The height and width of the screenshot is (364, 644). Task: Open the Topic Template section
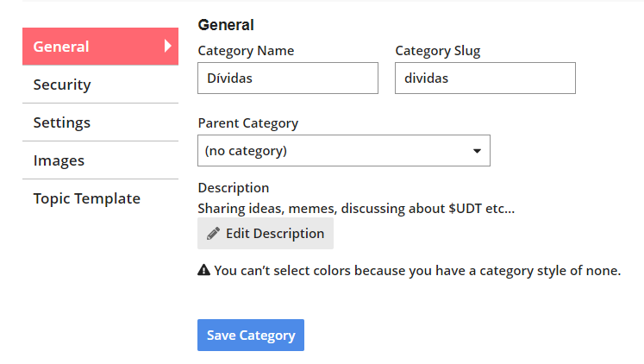pyautogui.click(x=100, y=198)
